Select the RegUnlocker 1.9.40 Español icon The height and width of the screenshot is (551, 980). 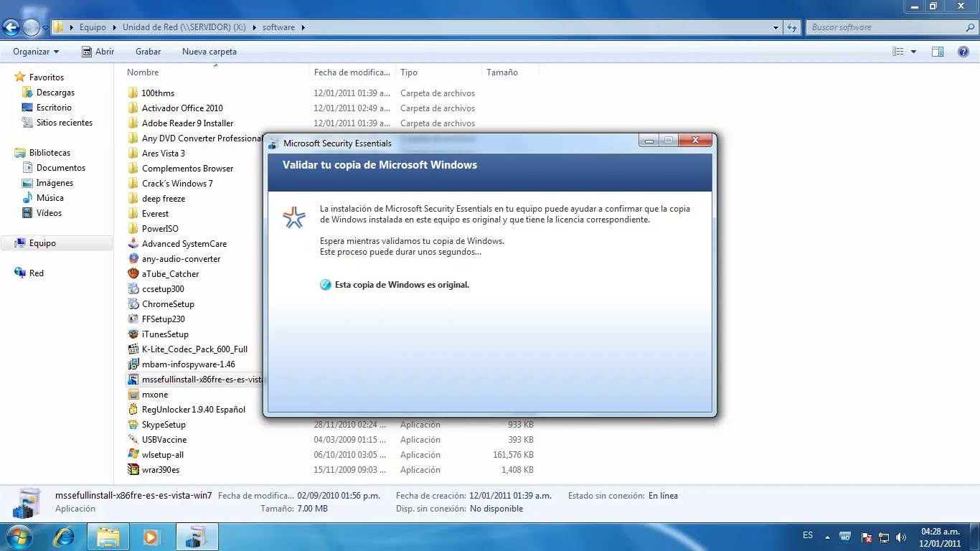tap(133, 409)
